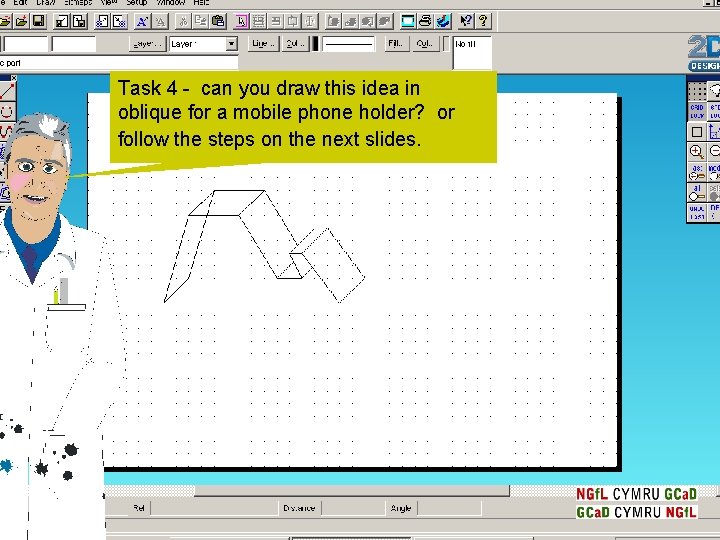The height and width of the screenshot is (540, 720).
Task: Use the What's This pointer help icon
Action: 466,21
